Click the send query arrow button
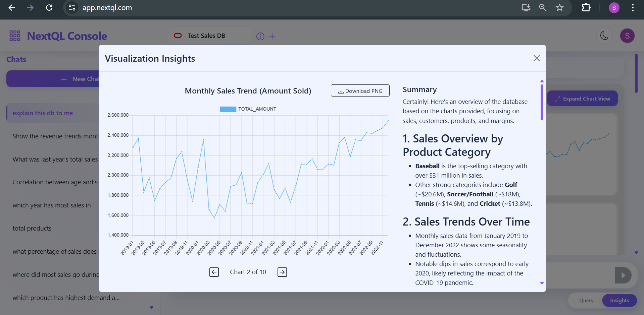 point(623,275)
